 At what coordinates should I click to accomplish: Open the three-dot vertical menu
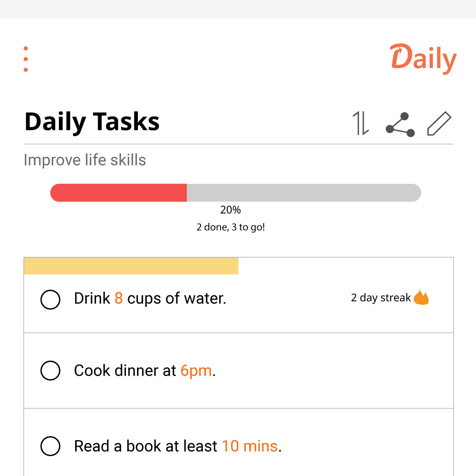(x=26, y=59)
